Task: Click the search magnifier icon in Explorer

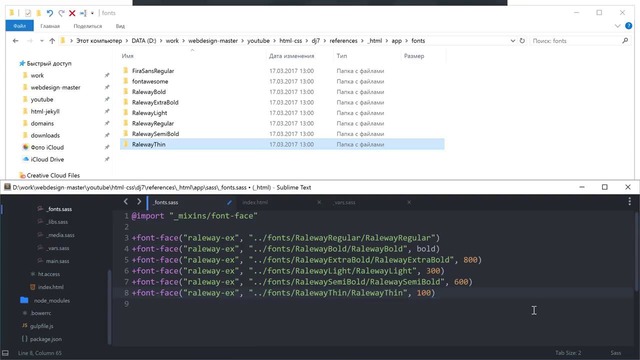Action: (625, 41)
